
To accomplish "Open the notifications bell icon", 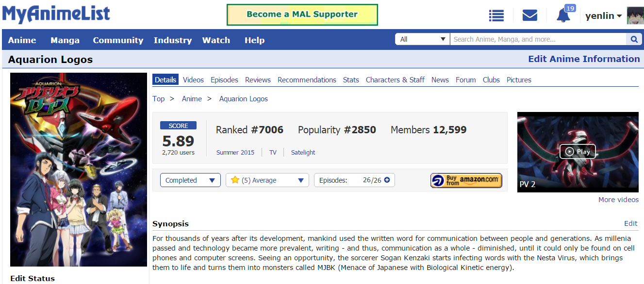I will [x=563, y=16].
